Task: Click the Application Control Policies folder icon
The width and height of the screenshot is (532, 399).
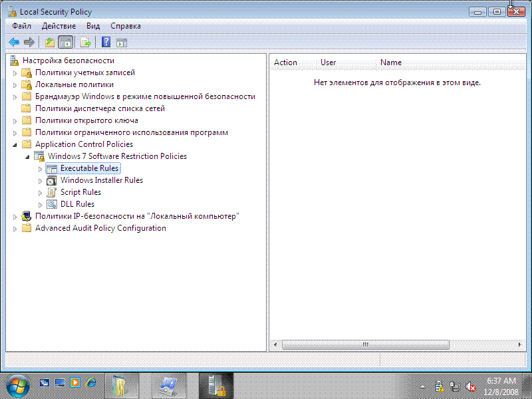Action: coord(27,144)
